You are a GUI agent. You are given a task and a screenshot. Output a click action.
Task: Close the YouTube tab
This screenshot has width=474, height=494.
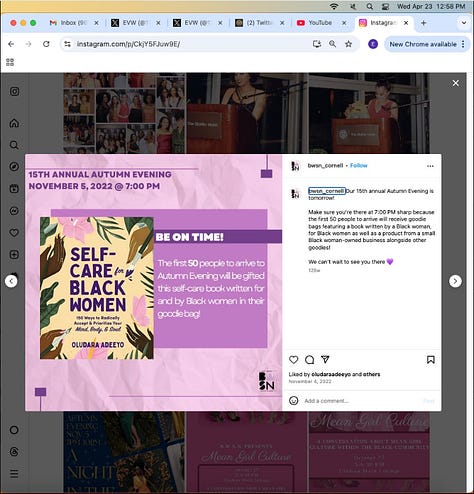coord(344,23)
